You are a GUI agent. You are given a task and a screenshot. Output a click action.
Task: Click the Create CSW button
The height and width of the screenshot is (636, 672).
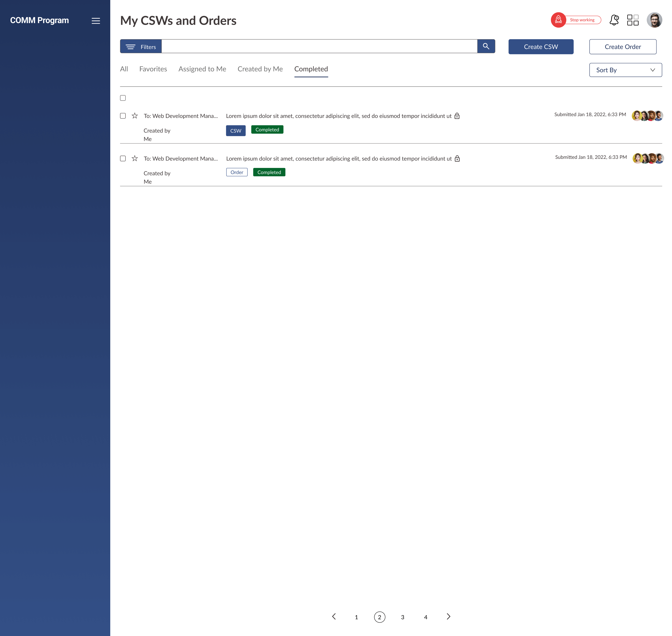pyautogui.click(x=540, y=47)
